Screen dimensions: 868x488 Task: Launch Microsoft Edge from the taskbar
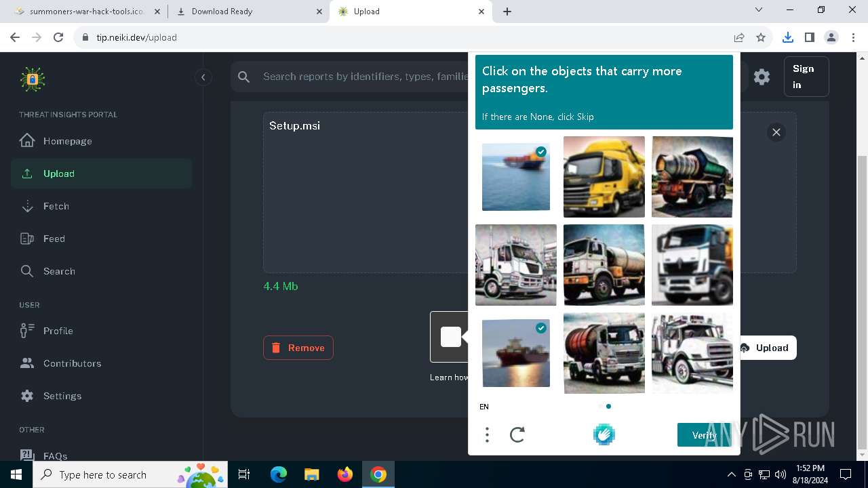279,474
